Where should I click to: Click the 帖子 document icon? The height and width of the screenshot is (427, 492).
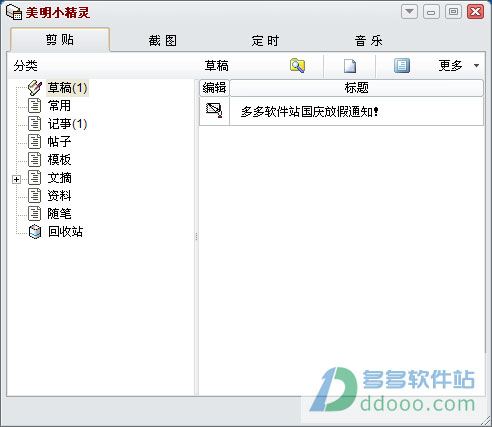click(34, 142)
